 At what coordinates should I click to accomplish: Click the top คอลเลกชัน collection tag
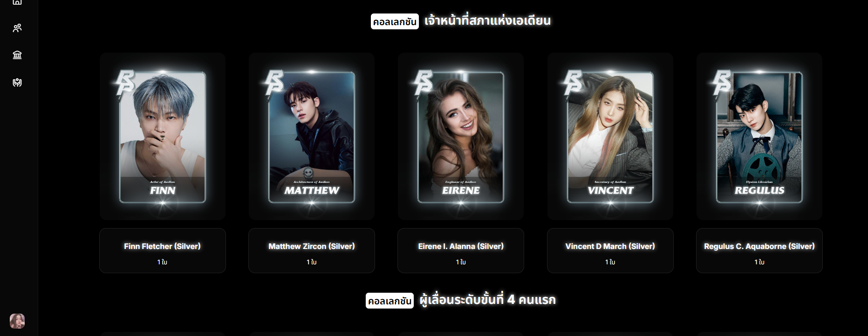click(395, 21)
